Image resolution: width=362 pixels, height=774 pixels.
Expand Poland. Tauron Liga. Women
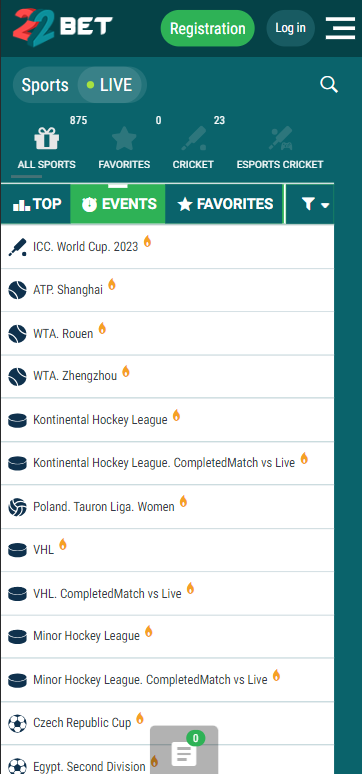point(167,507)
